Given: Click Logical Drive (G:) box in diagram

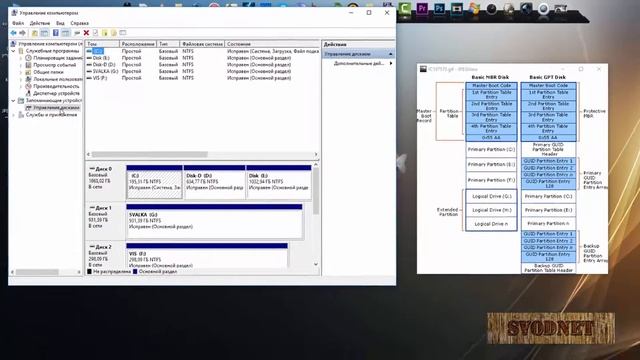Looking at the screenshot, I should 491,196.
